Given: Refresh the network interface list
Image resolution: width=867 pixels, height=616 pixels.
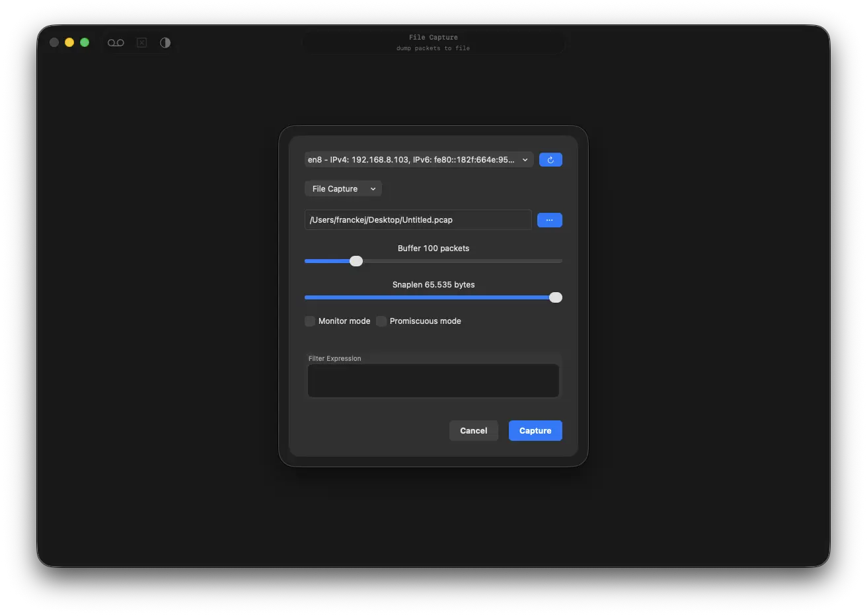Looking at the screenshot, I should pyautogui.click(x=550, y=160).
